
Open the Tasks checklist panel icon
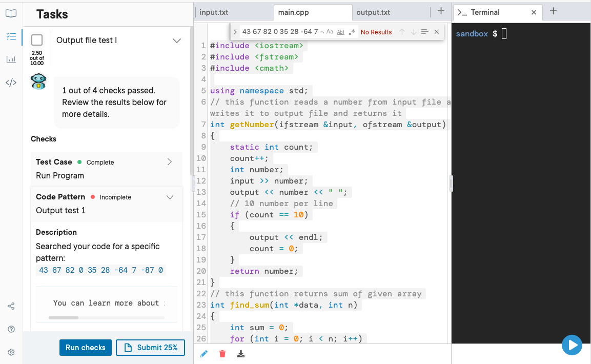coord(11,36)
